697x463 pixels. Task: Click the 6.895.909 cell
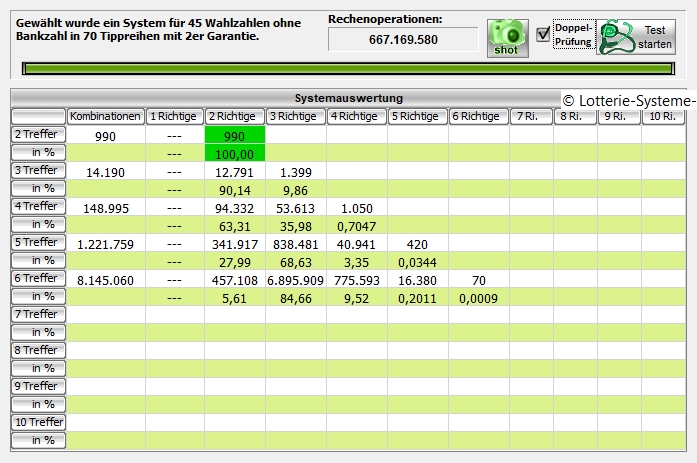[x=296, y=280]
